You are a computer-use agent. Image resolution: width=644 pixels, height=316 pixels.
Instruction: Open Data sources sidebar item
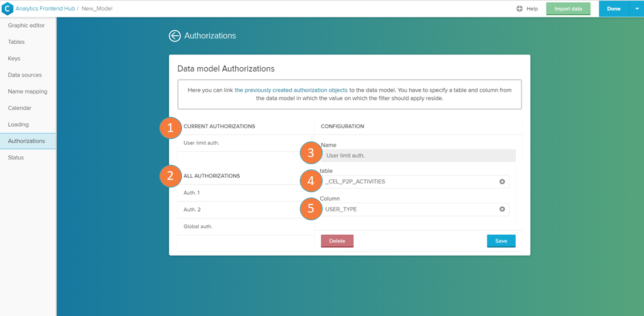click(24, 75)
